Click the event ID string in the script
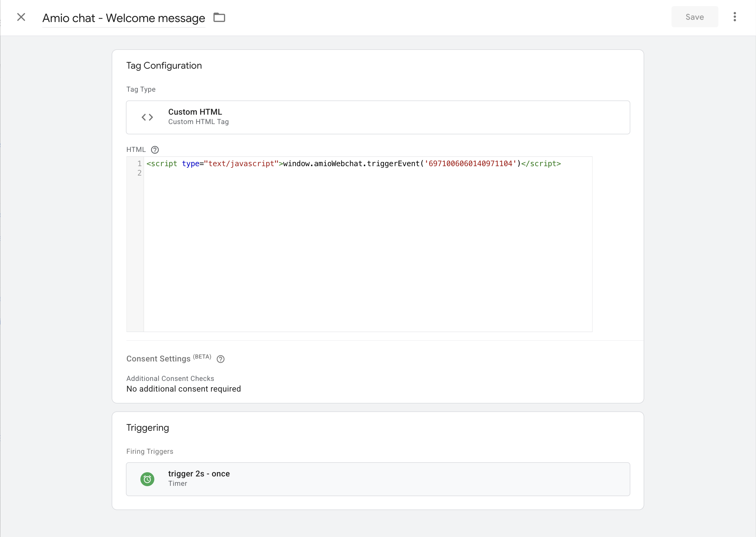This screenshot has width=756, height=537. [x=470, y=164]
